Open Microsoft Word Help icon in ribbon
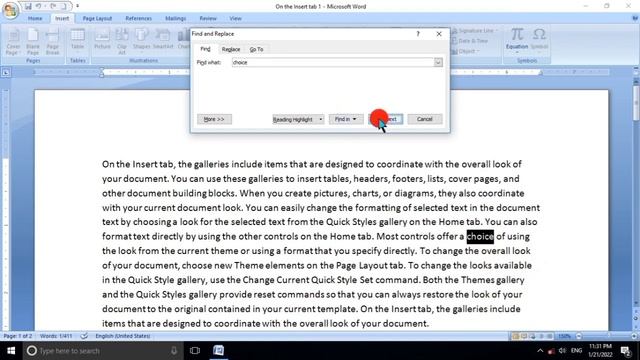 point(635,18)
